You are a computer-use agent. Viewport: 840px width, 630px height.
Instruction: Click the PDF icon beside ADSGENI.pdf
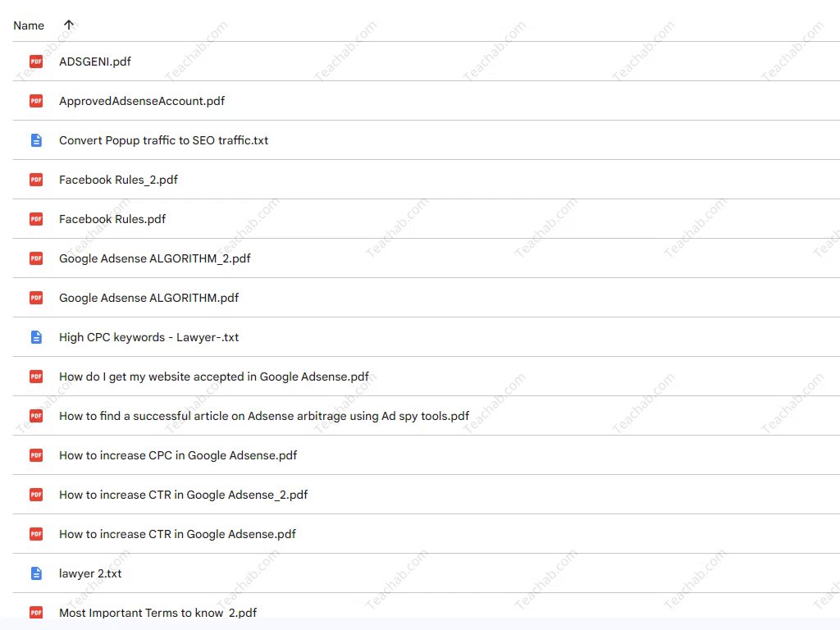pyautogui.click(x=36, y=62)
